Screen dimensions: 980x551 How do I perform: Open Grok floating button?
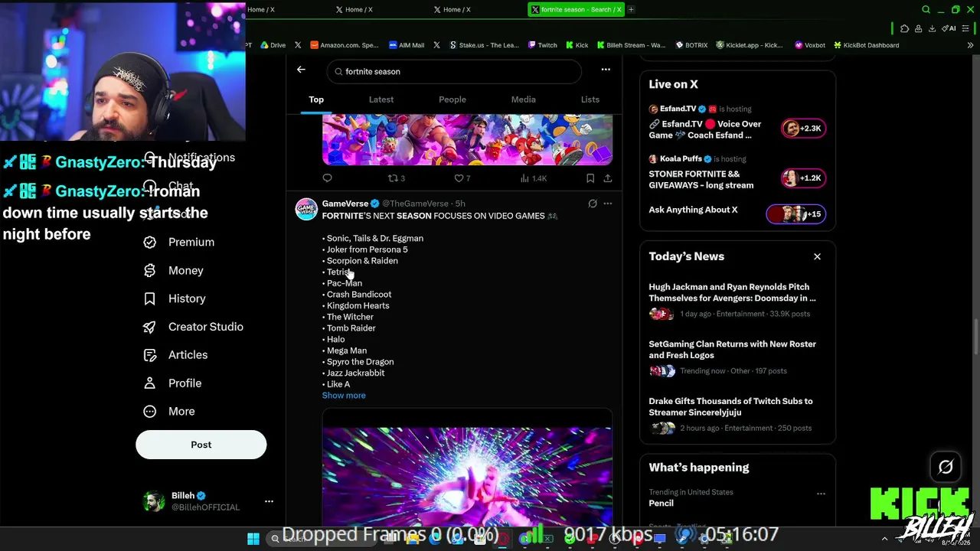pyautogui.click(x=946, y=467)
